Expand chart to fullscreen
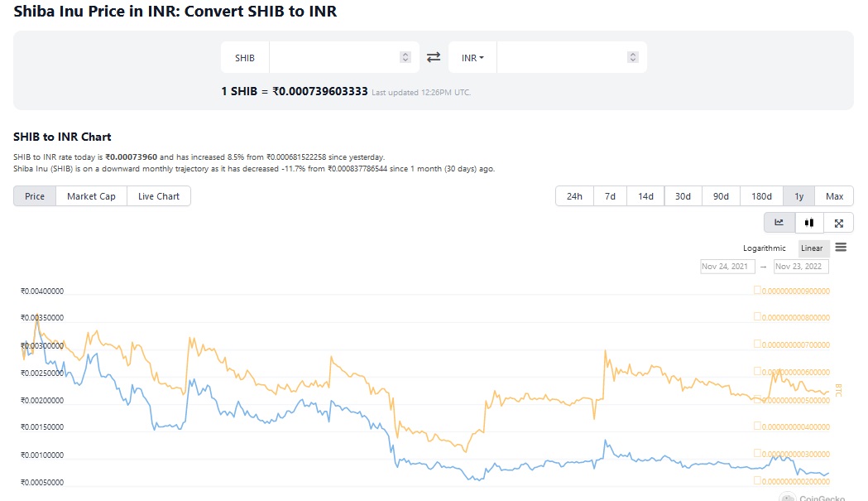This screenshot has height=501, width=868. [839, 223]
